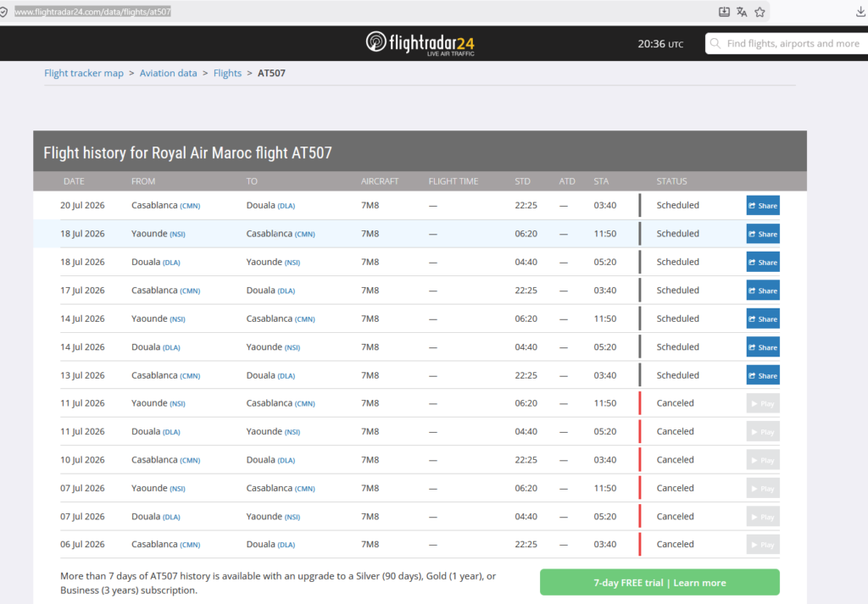Click Scheduled status in 13 Jul 2026 row
The height and width of the screenshot is (604, 868).
tap(677, 375)
